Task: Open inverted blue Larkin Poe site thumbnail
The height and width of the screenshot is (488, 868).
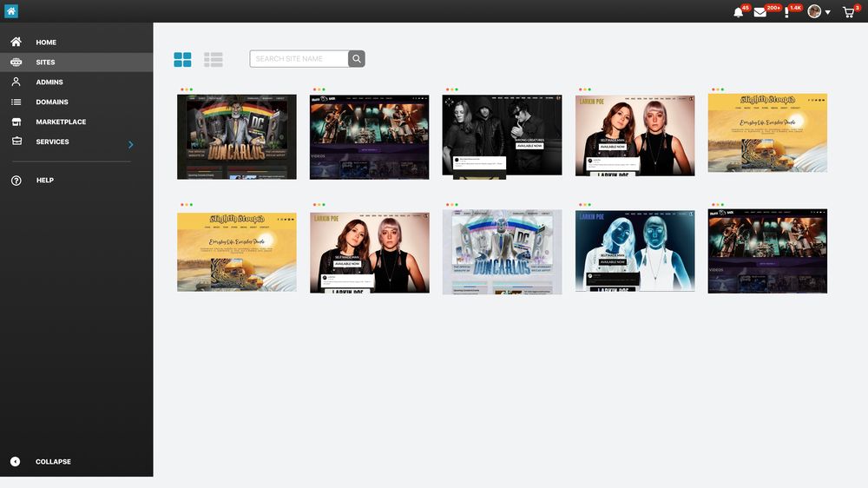Action: pyautogui.click(x=635, y=251)
